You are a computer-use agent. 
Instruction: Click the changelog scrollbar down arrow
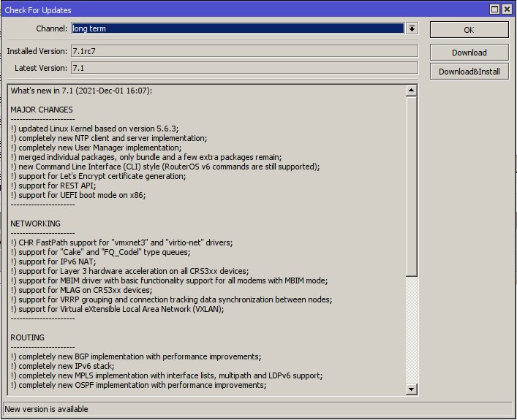pyautogui.click(x=411, y=389)
